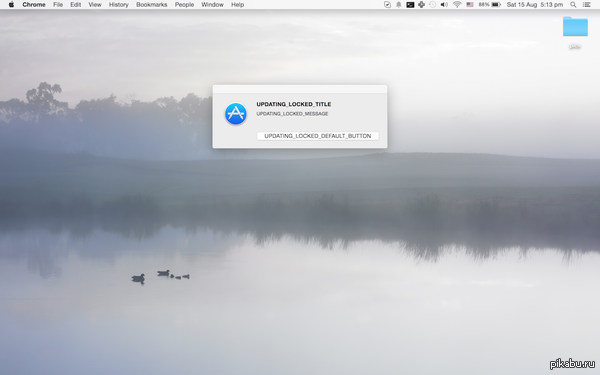
Task: Open the Edit menu
Action: click(x=75, y=5)
